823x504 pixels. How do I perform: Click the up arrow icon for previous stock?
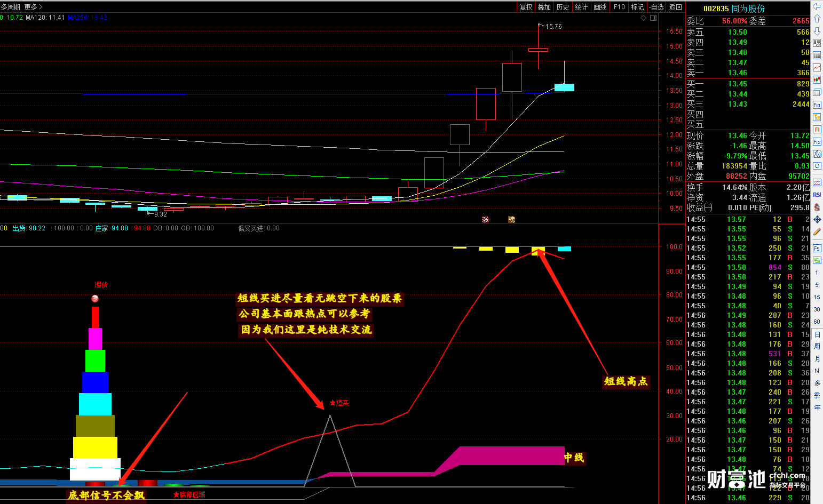pyautogui.click(x=817, y=19)
